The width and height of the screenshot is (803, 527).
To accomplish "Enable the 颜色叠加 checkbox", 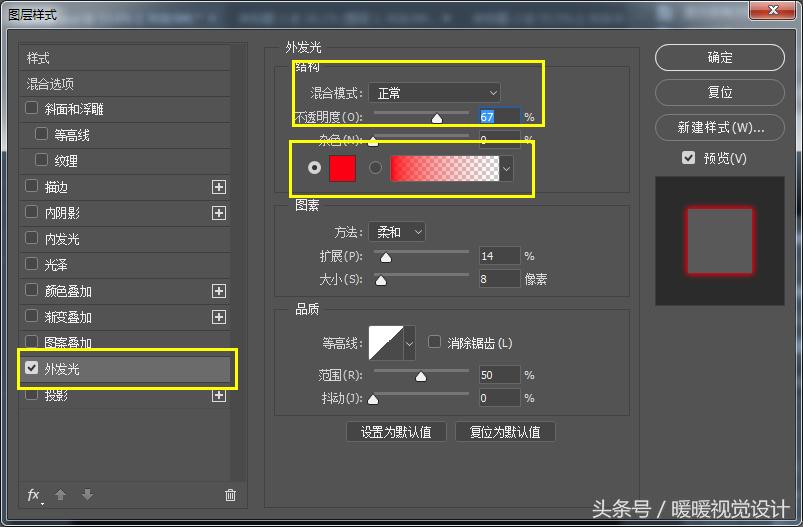I will (x=32, y=290).
